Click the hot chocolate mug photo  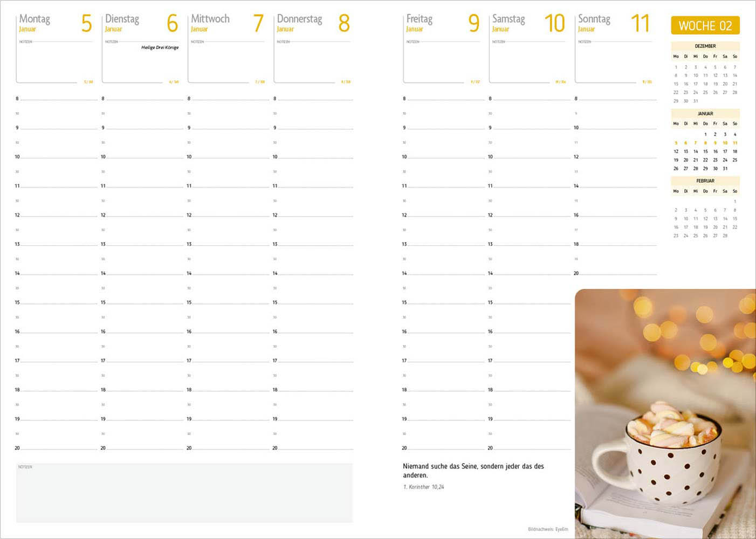665,414
